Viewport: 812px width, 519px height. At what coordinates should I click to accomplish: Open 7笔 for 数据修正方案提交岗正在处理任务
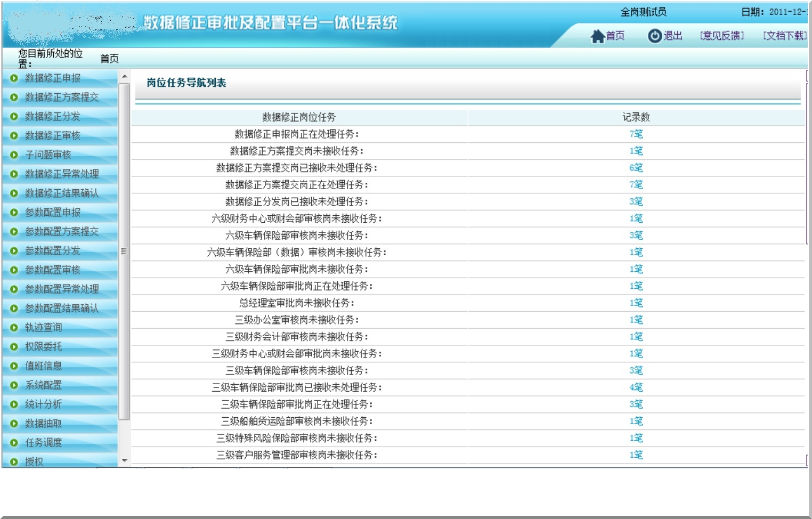(636, 184)
